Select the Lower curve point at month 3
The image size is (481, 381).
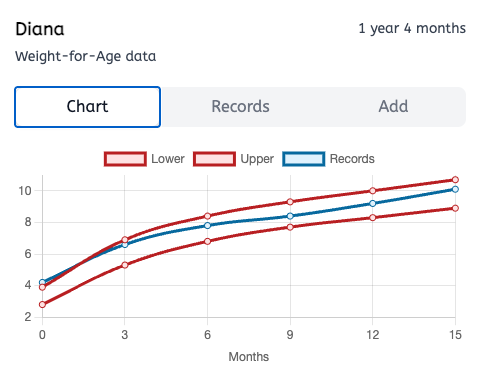point(125,265)
